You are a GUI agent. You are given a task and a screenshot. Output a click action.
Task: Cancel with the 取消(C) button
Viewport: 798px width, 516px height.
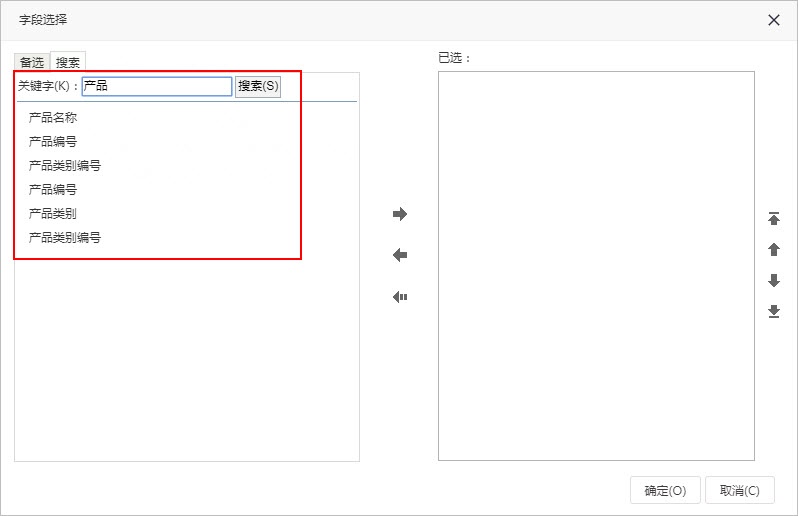739,491
